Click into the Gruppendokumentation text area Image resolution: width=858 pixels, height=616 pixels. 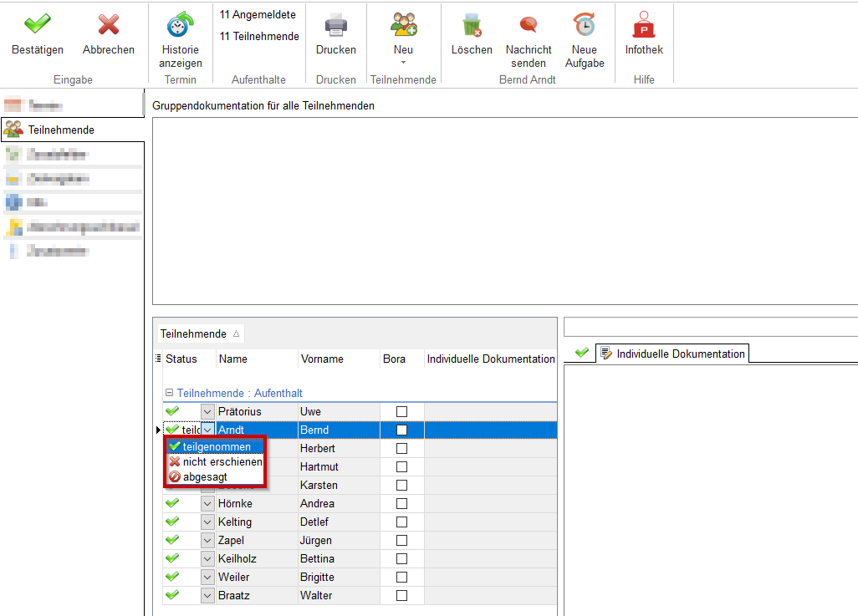tap(504, 209)
